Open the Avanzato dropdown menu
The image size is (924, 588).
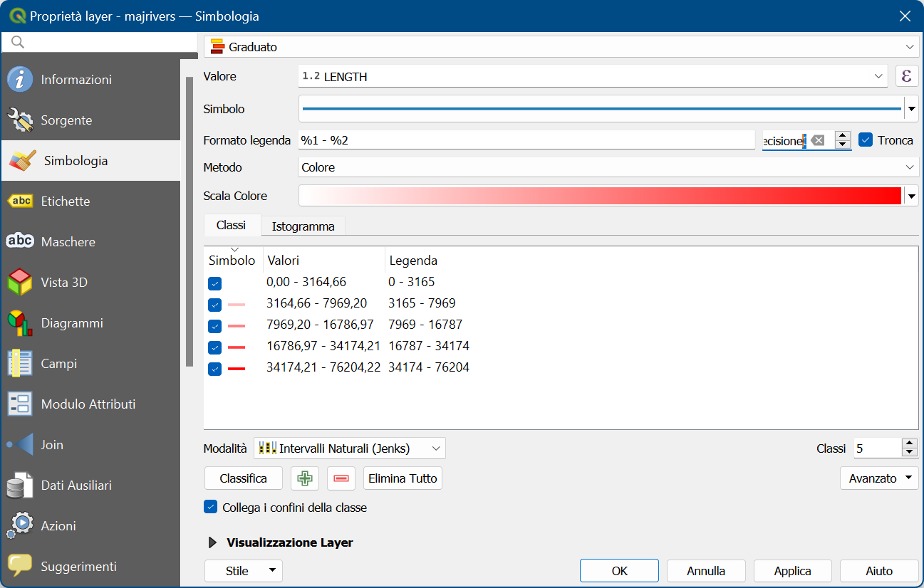879,478
